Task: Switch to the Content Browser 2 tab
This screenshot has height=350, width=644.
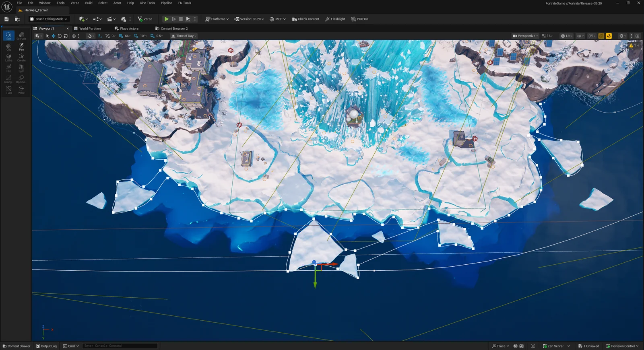Action: click(171, 29)
